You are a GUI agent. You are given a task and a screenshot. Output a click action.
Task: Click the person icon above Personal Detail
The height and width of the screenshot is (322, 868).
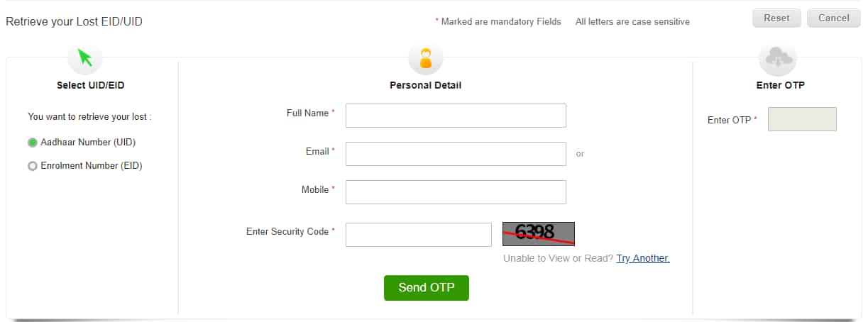pyautogui.click(x=426, y=57)
